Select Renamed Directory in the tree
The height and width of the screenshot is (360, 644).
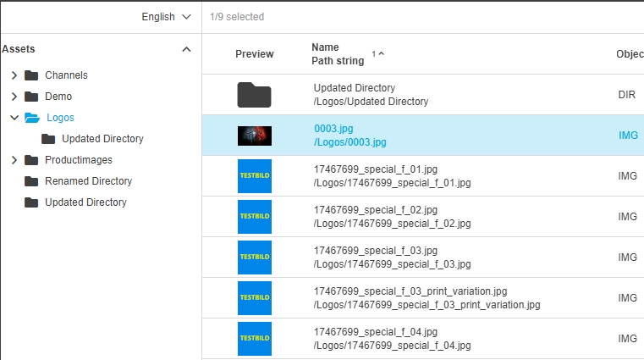pos(88,181)
